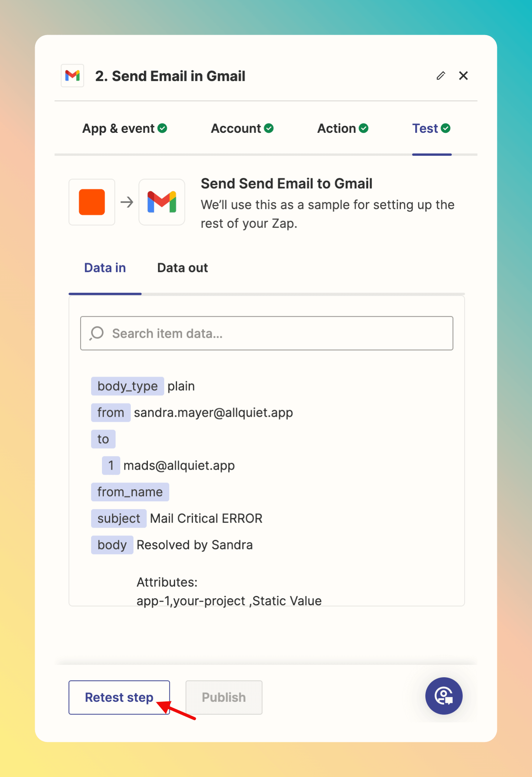
Task: Click the green check beside Action
Action: 363,128
